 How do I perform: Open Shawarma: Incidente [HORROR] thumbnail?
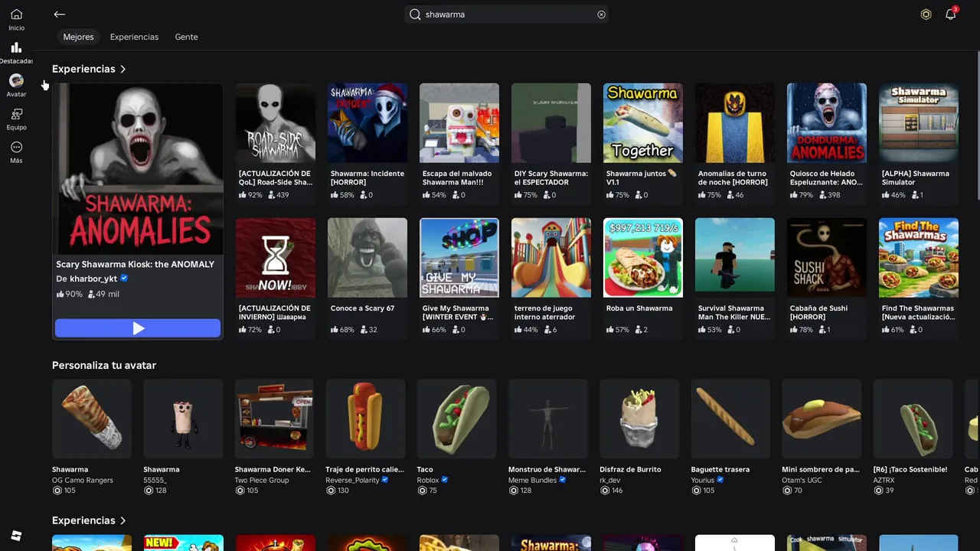367,123
